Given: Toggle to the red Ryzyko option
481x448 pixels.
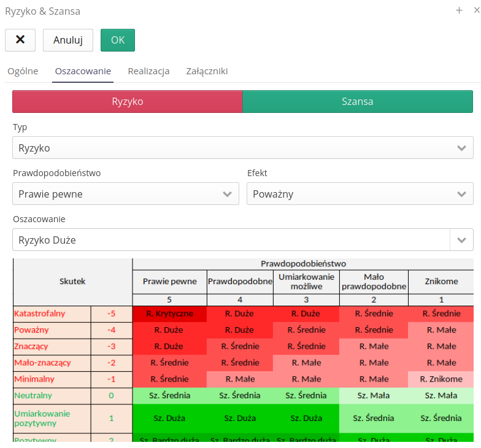Looking at the screenshot, I should coord(128,102).
